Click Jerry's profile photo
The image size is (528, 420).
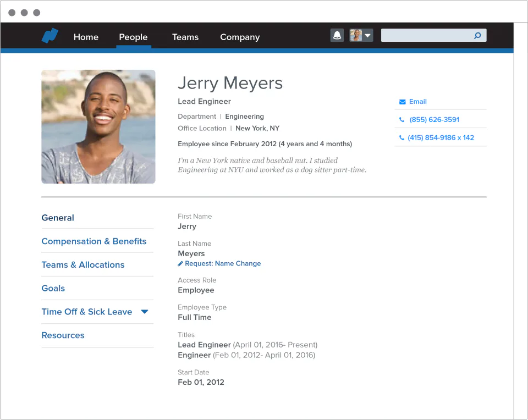98,126
